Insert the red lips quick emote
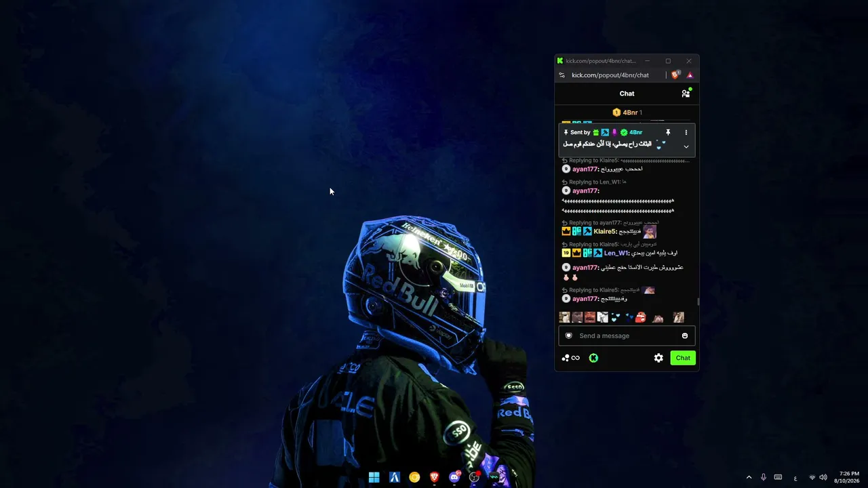Screen dimensions: 868x488 (x=640, y=317)
